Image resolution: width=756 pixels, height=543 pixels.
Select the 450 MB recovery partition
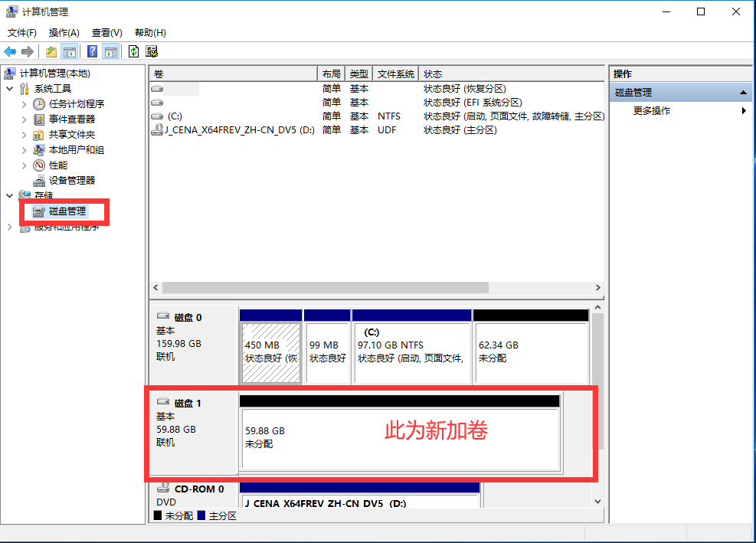[271, 352]
